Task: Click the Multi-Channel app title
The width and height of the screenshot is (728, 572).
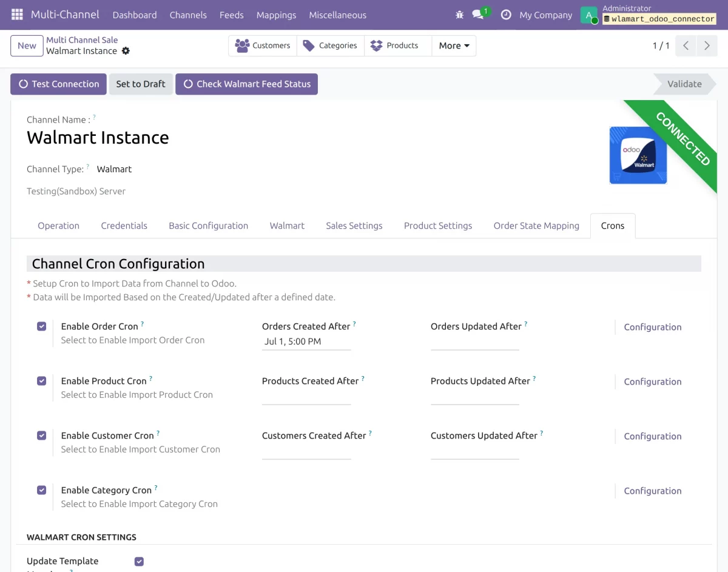Action: (x=64, y=15)
